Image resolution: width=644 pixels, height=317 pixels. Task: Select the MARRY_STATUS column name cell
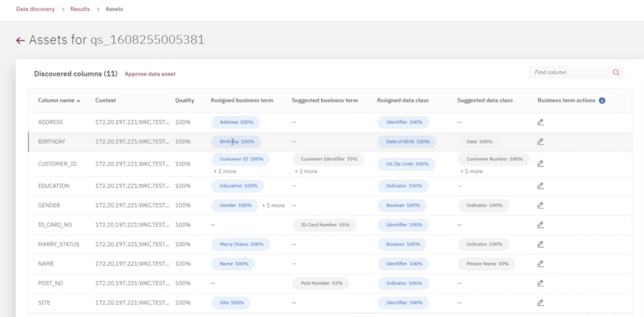(x=59, y=244)
